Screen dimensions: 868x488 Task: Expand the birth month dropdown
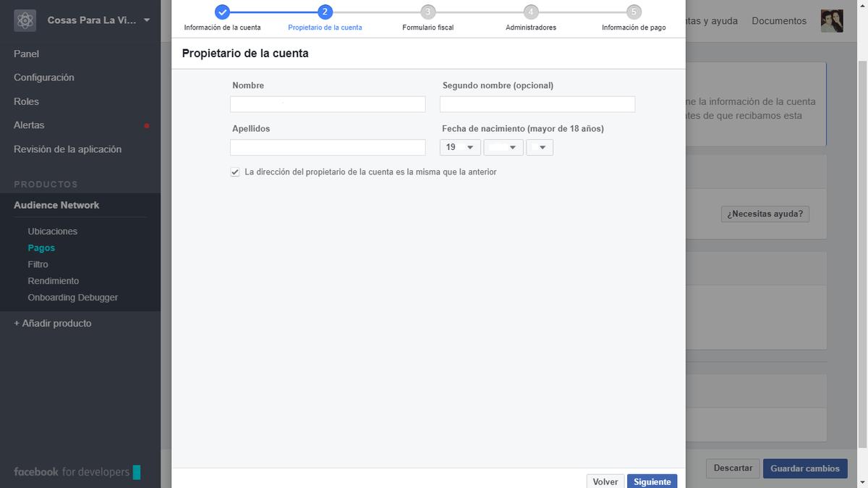[503, 147]
